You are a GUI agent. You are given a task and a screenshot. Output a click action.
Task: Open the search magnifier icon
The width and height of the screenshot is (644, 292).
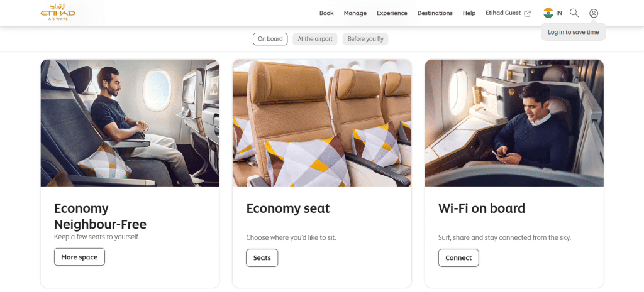(574, 13)
